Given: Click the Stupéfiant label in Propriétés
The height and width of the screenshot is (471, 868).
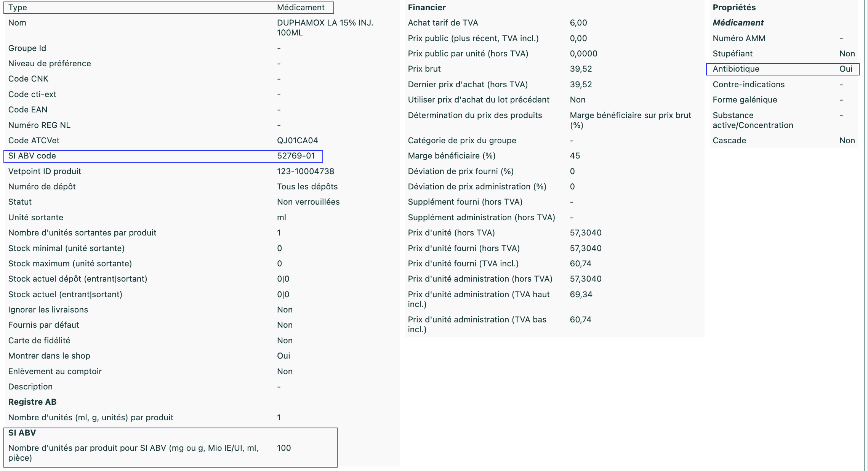Looking at the screenshot, I should point(732,54).
